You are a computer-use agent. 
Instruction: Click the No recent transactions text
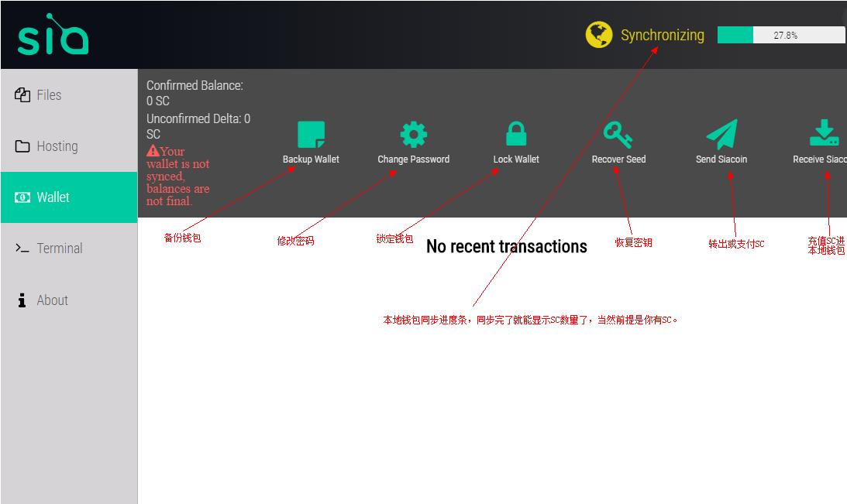tap(507, 246)
